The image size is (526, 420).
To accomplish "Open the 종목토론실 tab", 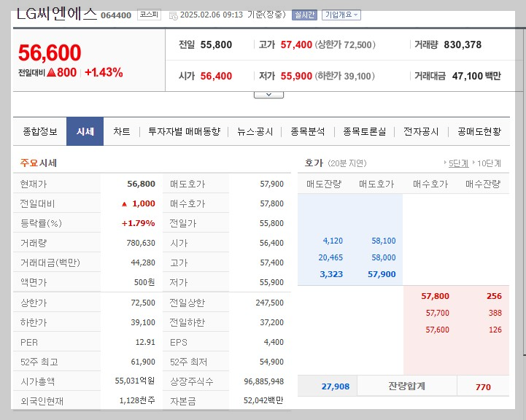I will [364, 131].
